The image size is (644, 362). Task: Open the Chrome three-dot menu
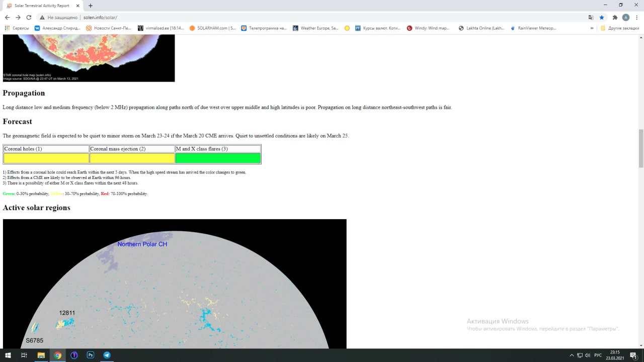[637, 17]
